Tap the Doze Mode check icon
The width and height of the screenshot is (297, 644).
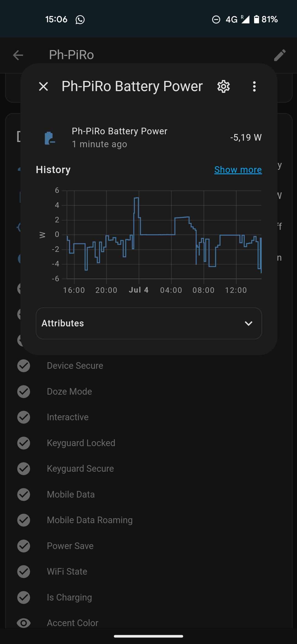click(24, 391)
